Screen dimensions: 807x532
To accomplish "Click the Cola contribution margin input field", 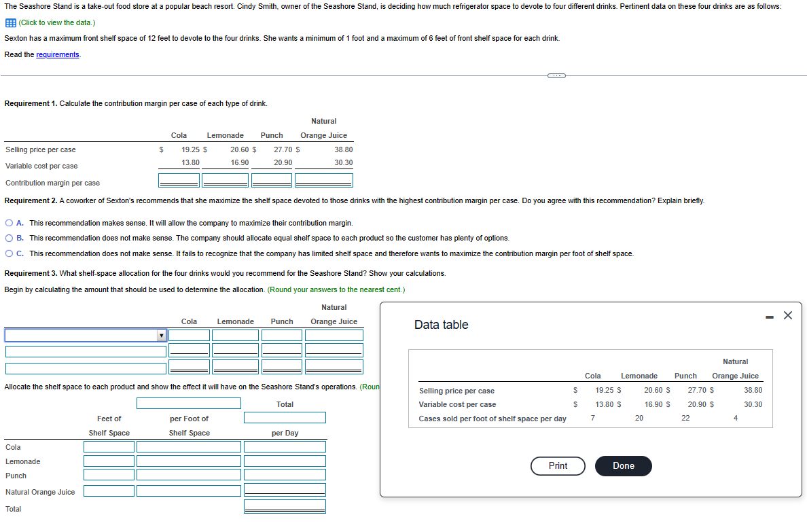I will click(179, 179).
